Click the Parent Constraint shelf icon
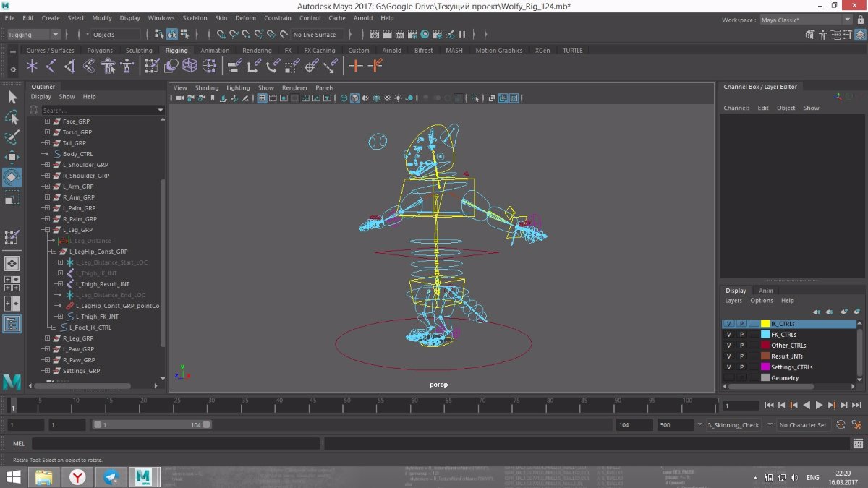The width and height of the screenshot is (868, 488). tap(234, 66)
